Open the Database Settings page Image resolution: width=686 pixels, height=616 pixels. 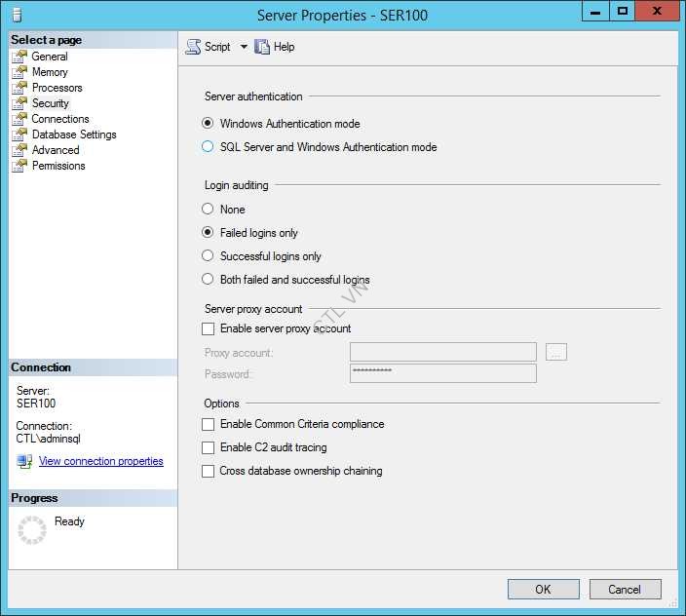(74, 135)
